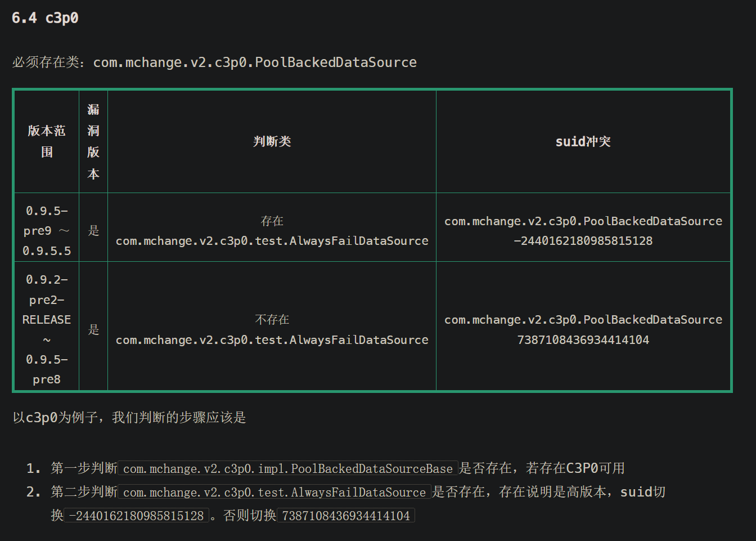The height and width of the screenshot is (541, 756).
Task: Click the -2440162180985815128 inline code in step 2
Action: tap(136, 516)
